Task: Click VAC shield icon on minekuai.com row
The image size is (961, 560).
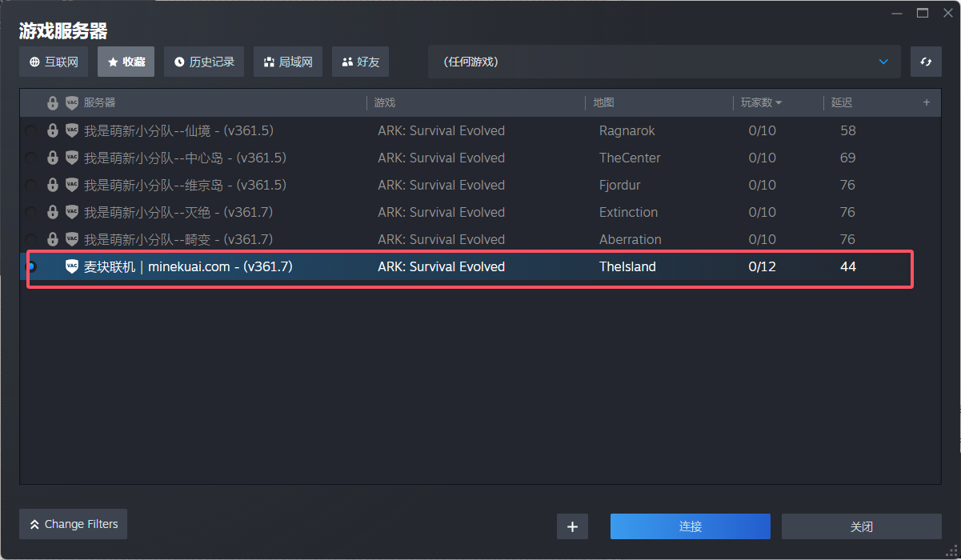Action: [x=72, y=266]
